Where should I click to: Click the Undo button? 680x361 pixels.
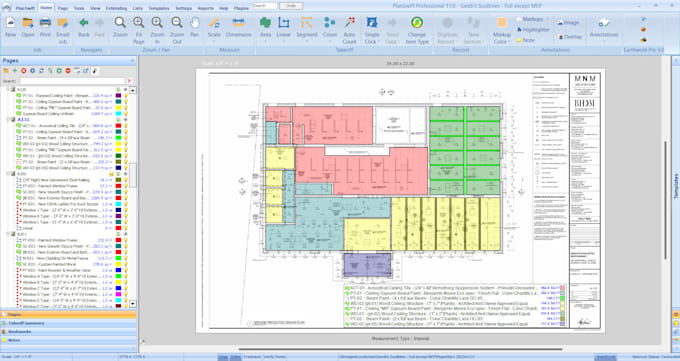tap(291, 6)
